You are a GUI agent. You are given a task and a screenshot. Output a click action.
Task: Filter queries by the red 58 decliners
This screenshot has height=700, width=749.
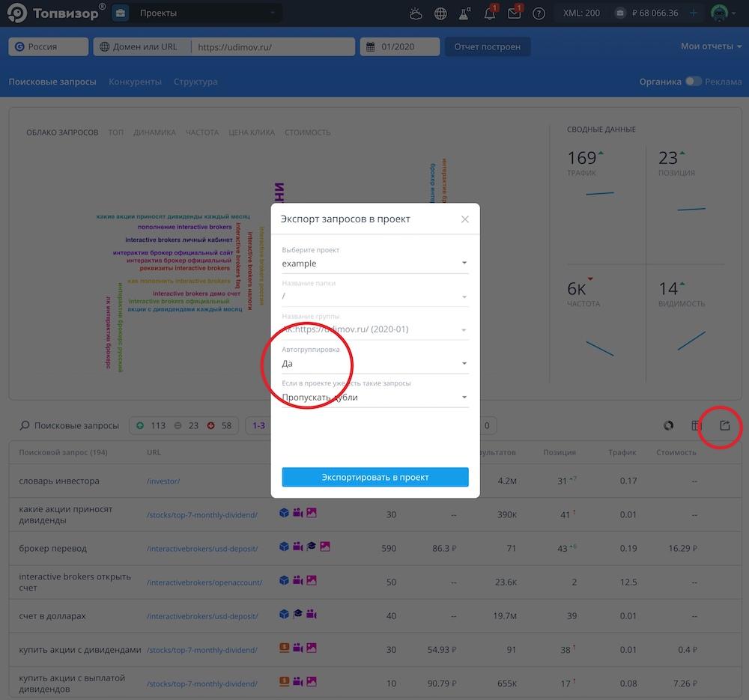[220, 425]
